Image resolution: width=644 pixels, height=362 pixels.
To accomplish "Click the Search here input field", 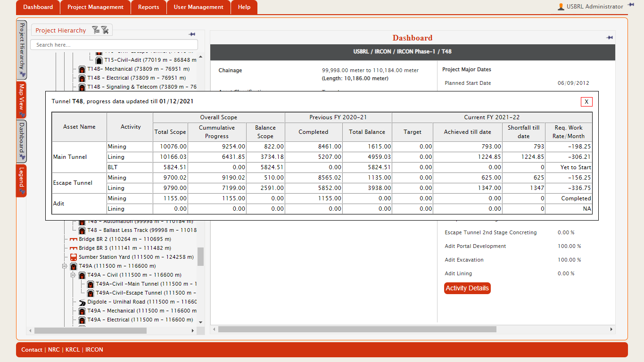I will click(x=114, y=45).
